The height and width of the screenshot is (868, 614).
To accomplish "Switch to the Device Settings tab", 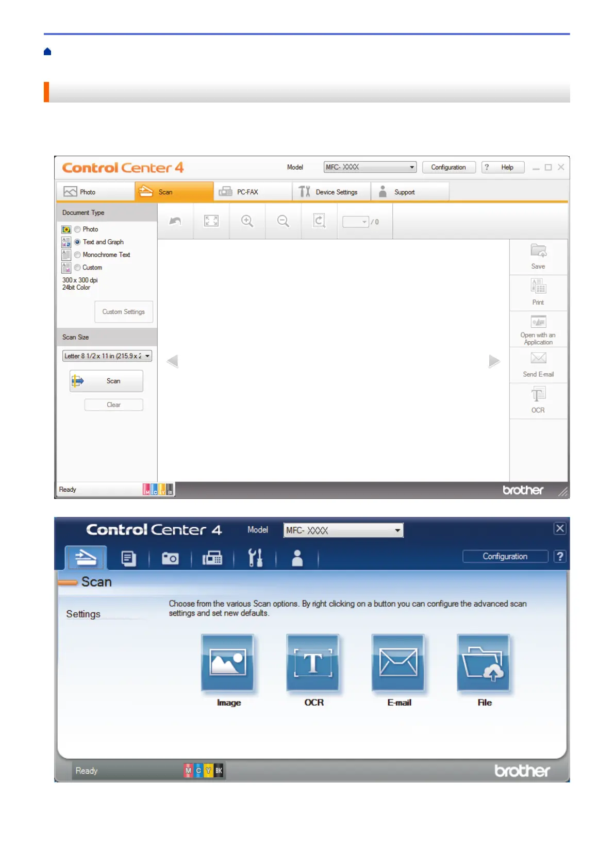I will pyautogui.click(x=331, y=192).
